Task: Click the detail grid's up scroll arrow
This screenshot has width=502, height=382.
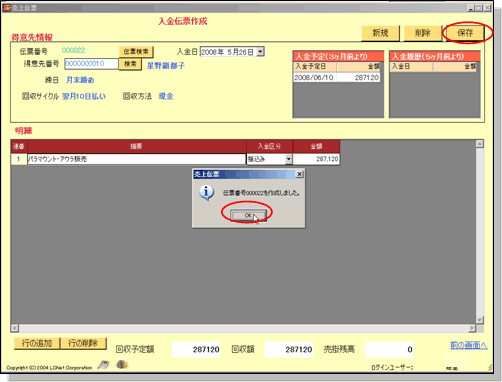Action: 480,144
